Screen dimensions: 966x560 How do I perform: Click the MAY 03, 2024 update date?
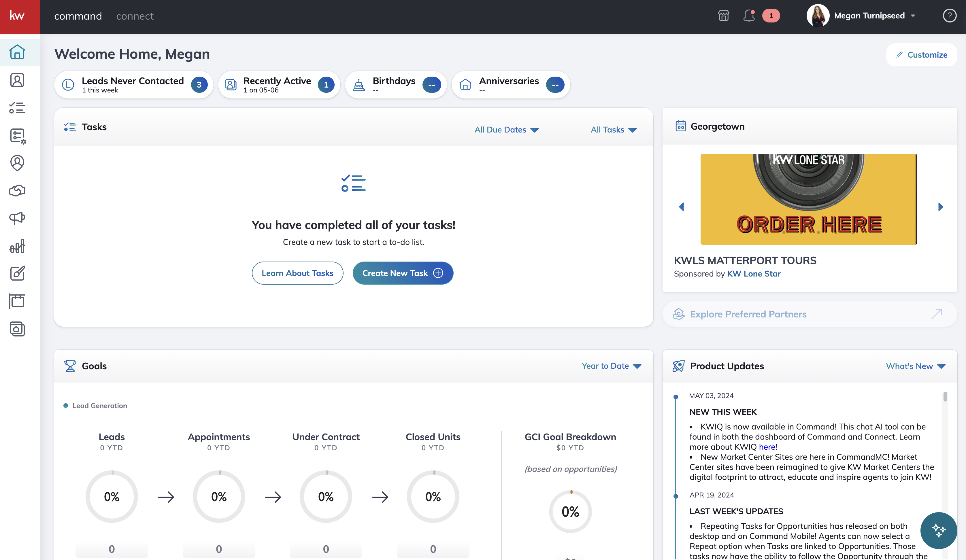(711, 396)
